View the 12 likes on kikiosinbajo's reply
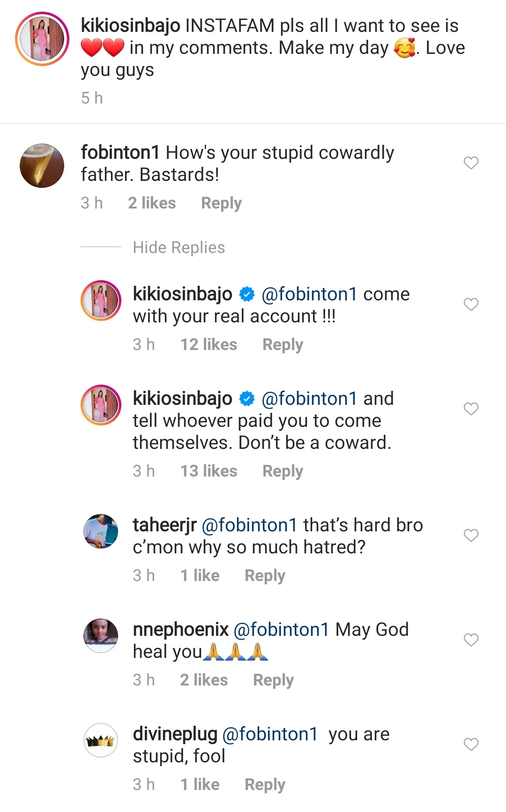506x812 pixels. tap(208, 344)
